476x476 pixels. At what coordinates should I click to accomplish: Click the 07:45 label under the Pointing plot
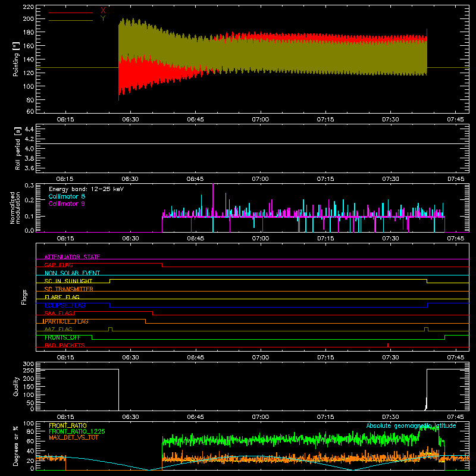455,120
